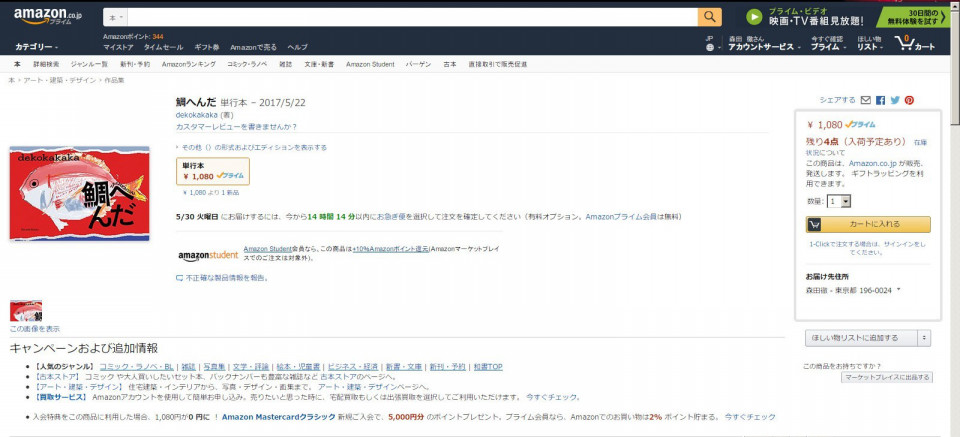Click この画像を表示 link

pyautogui.click(x=35, y=329)
